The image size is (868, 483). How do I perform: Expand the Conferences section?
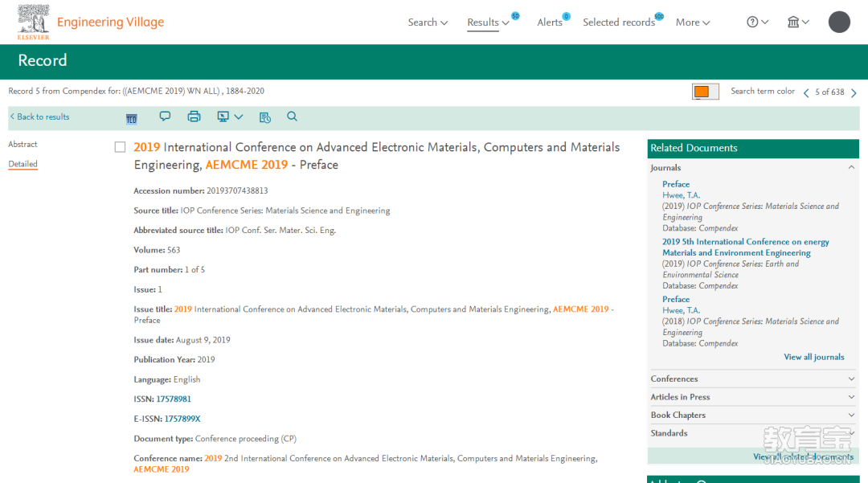click(x=851, y=379)
